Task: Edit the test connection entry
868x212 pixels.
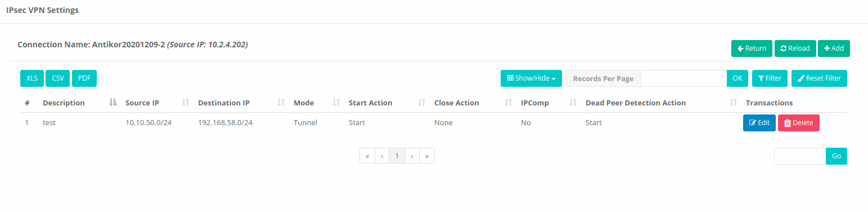Action: [759, 123]
